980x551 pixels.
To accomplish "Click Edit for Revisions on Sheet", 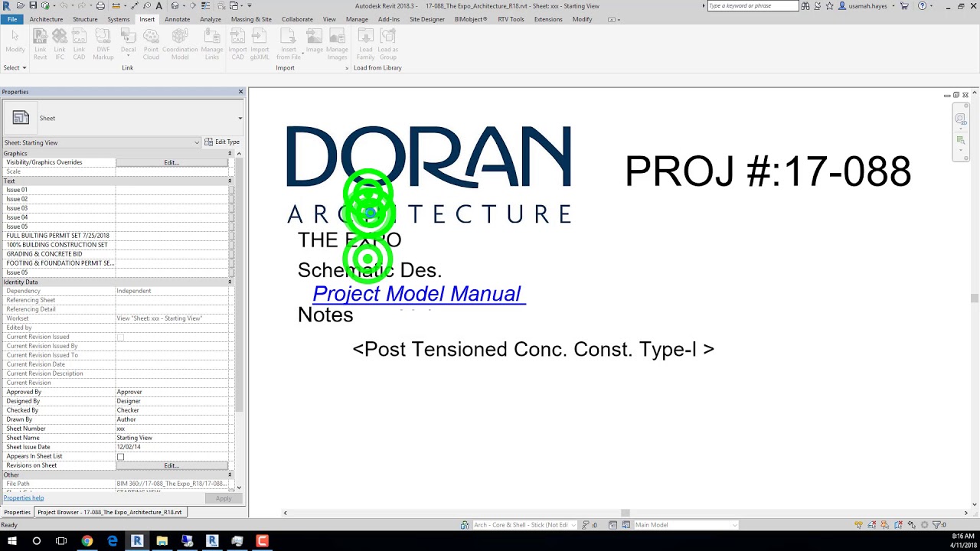I will coord(171,465).
